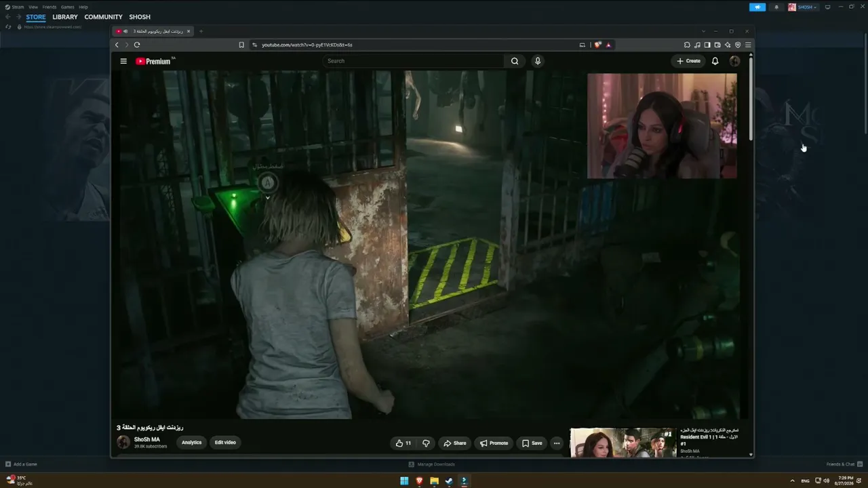The height and width of the screenshot is (488, 868).
Task: Open Manage Downloads in Steam
Action: coord(432,464)
